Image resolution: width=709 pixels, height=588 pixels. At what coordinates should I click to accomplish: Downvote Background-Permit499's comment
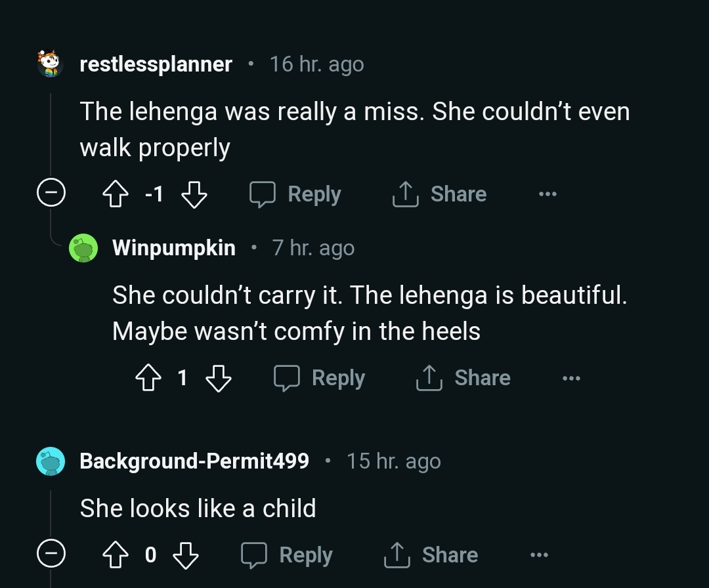185,556
